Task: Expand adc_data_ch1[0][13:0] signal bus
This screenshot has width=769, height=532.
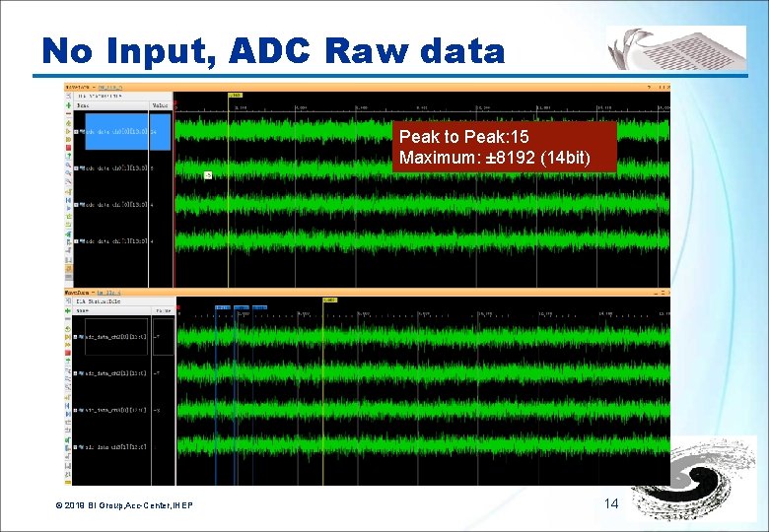Action: tap(76, 204)
